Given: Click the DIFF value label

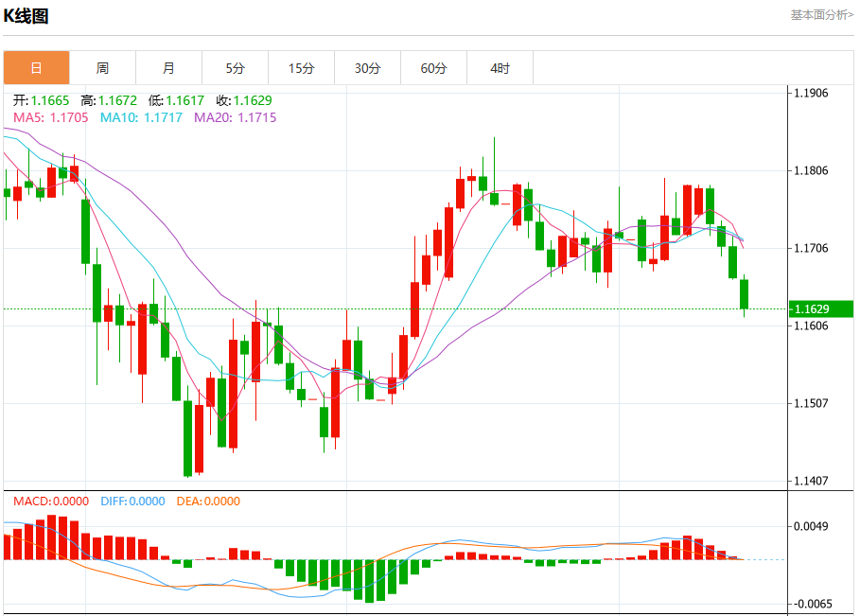Looking at the screenshot, I should pos(132,502).
